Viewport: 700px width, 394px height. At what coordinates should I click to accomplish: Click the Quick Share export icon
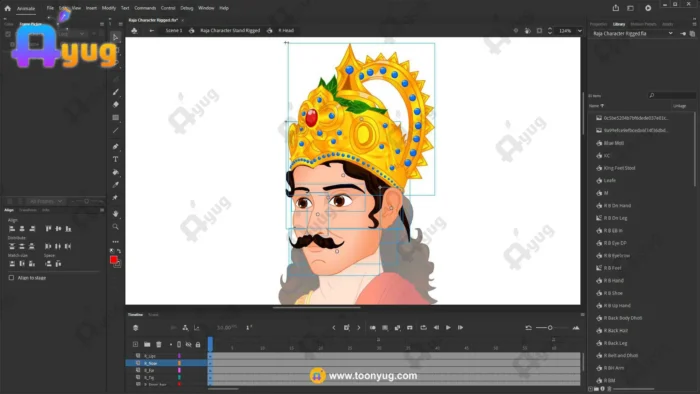point(616,8)
